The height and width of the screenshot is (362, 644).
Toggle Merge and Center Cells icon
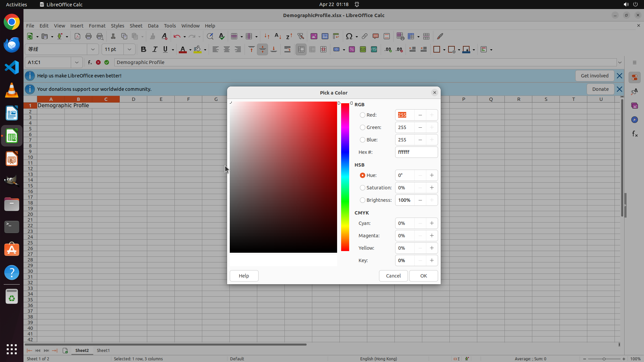301,50
